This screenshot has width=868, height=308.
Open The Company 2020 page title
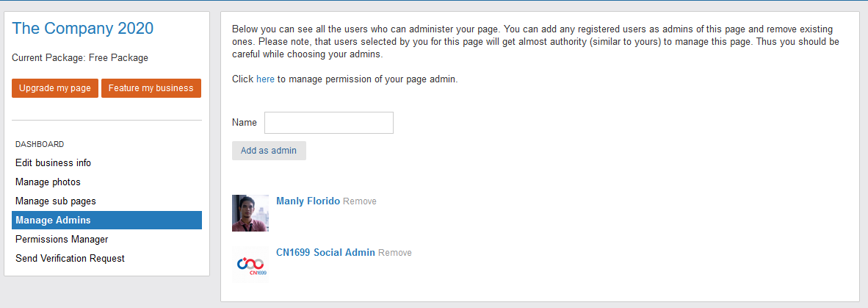click(83, 29)
